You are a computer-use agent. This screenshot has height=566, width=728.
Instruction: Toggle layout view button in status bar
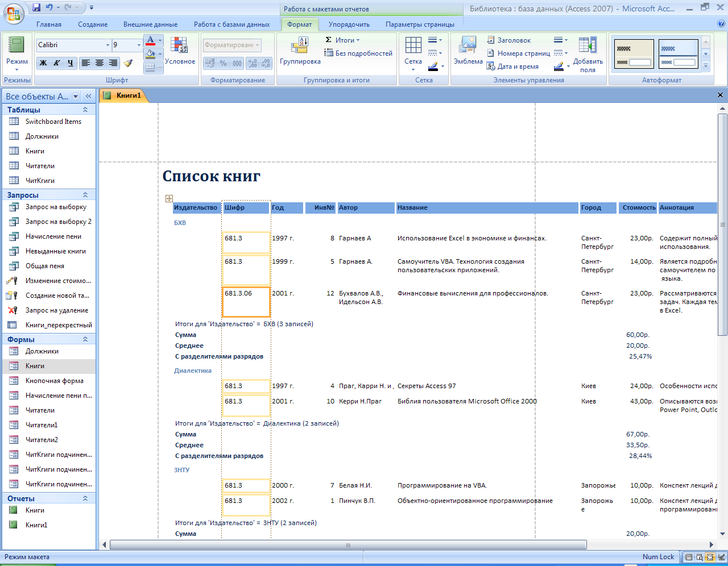pyautogui.click(x=709, y=557)
